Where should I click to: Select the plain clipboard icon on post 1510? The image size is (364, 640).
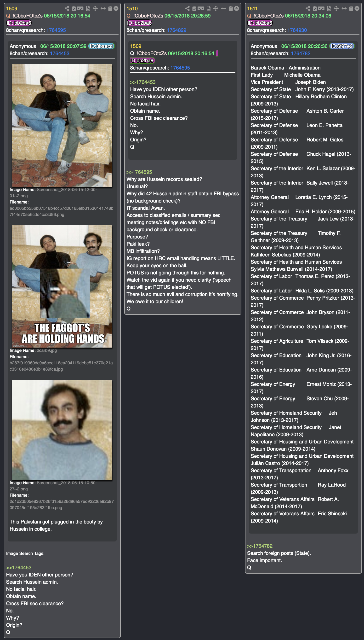(x=231, y=8)
